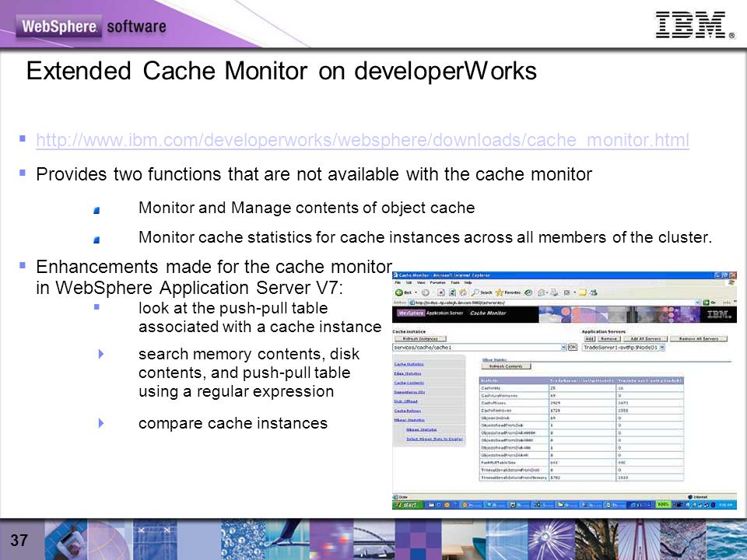Open the File menu in Internet Explorer

(x=398, y=282)
